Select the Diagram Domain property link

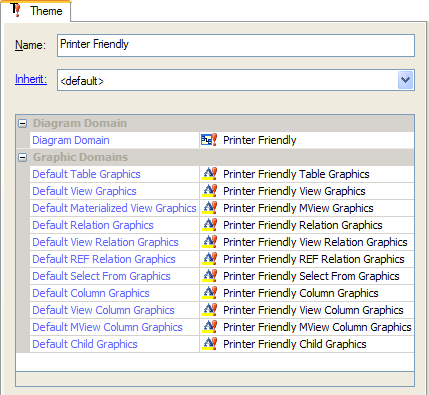click(x=71, y=140)
